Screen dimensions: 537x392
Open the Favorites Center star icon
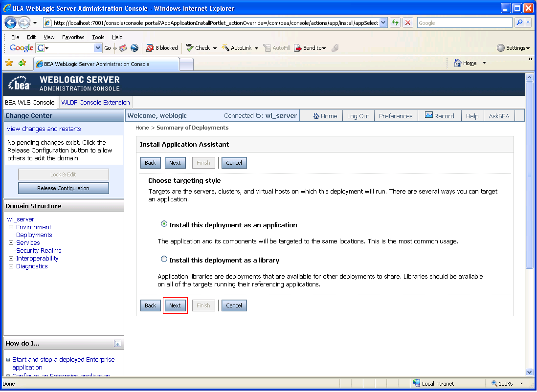coord(9,63)
